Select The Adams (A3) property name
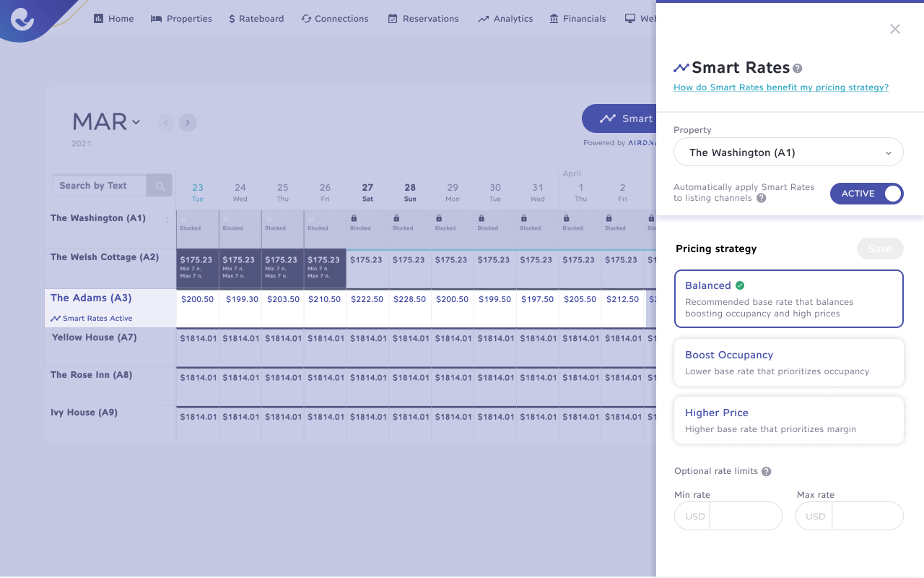Viewport: 924px width, 578px height. tap(91, 298)
